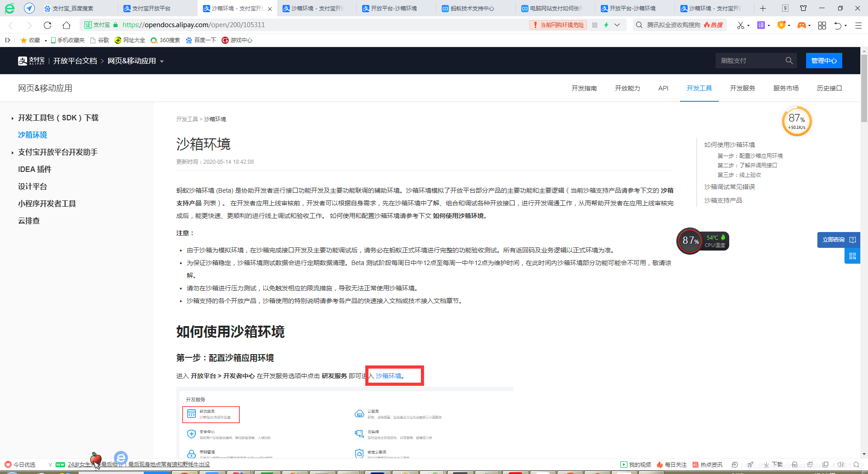
Task: Expand the news ticker chevron by 今日优选
Action: [50, 465]
